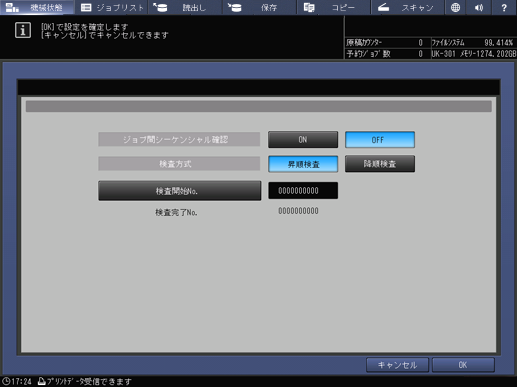Turn ON job sequential check

tap(303, 139)
